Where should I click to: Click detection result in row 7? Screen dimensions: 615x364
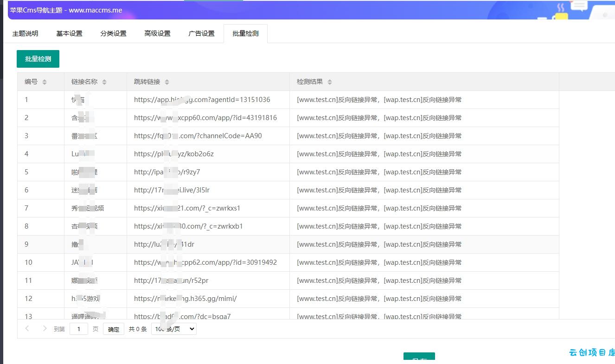(x=379, y=208)
